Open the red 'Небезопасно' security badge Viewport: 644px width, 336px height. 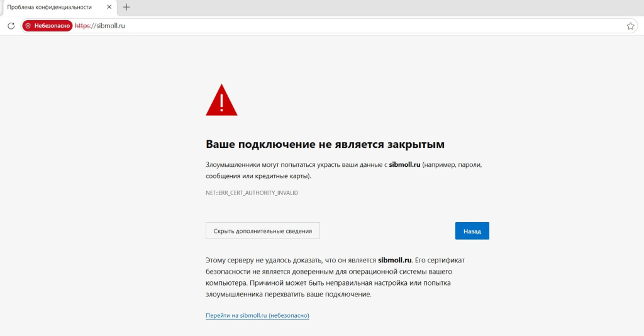point(48,26)
